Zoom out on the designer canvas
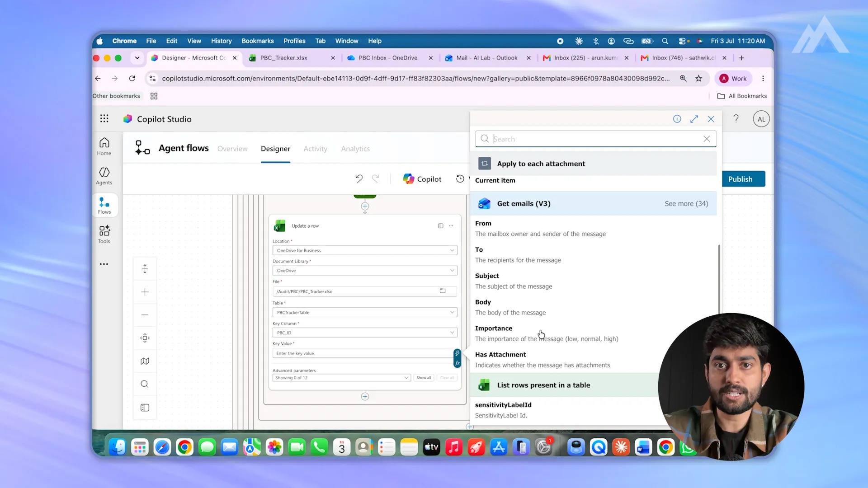Image resolution: width=868 pixels, height=488 pixels. [145, 315]
